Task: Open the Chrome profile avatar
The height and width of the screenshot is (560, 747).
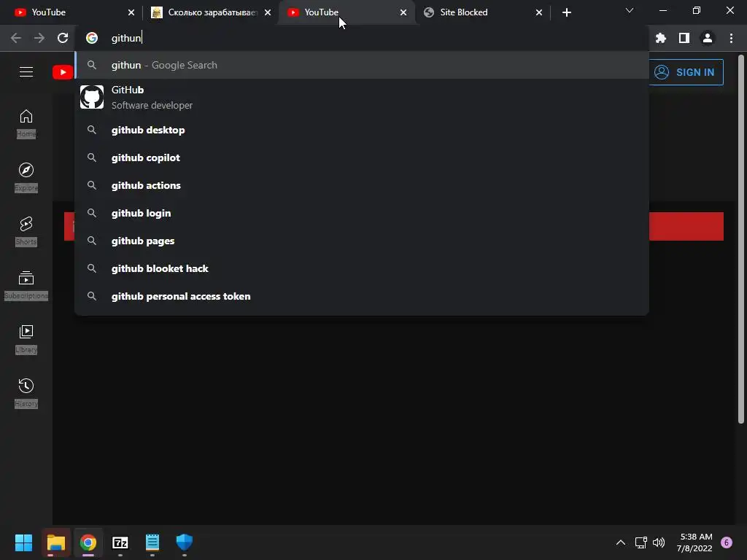Action: coord(708,38)
